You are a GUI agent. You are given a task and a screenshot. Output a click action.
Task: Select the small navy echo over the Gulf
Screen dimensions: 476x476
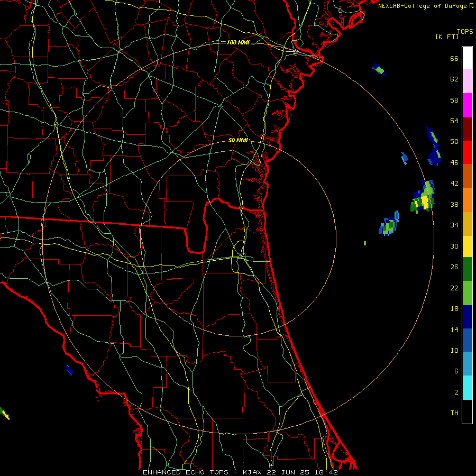(69, 370)
